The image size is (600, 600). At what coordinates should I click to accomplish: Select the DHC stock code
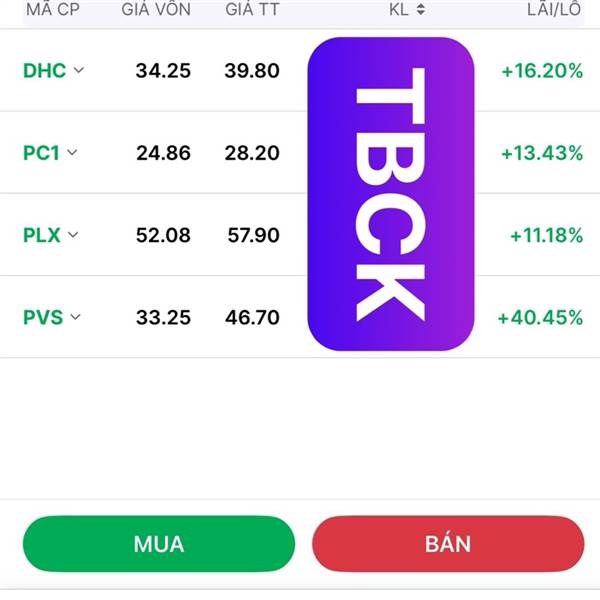pyautogui.click(x=44, y=71)
